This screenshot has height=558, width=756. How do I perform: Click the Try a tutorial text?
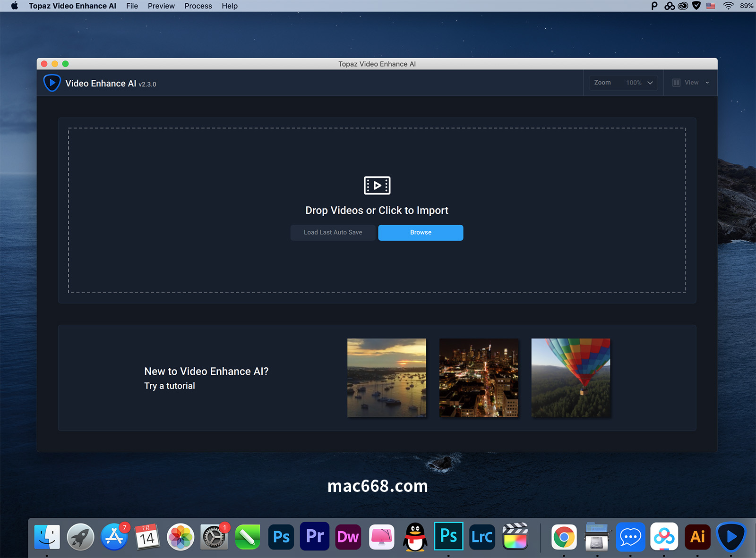(170, 386)
